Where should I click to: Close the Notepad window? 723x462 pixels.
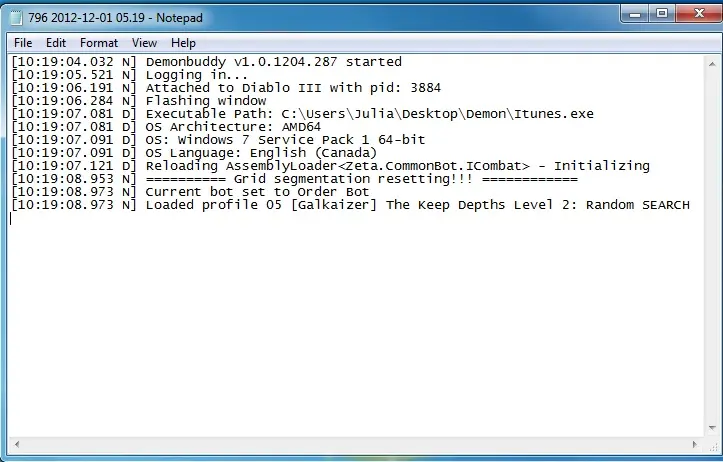pos(699,14)
